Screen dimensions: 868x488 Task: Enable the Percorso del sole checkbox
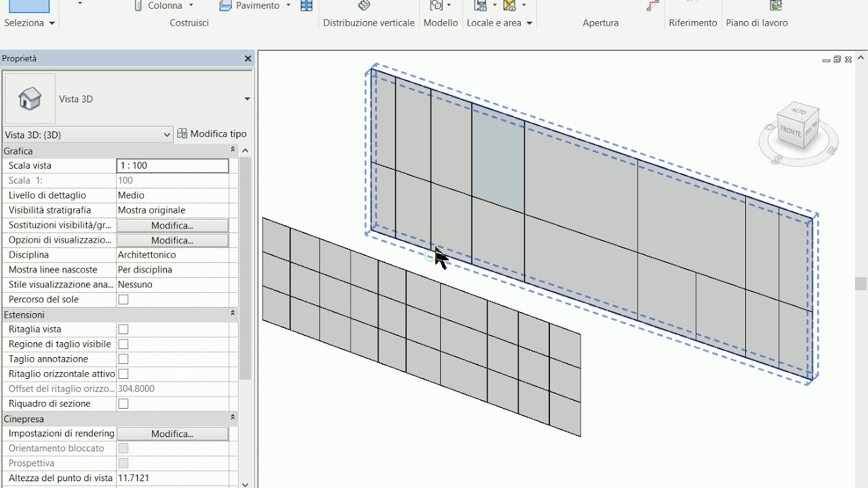123,300
